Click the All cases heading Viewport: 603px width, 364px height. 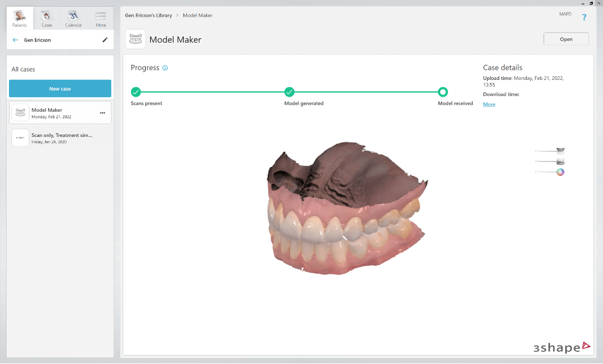pos(23,69)
